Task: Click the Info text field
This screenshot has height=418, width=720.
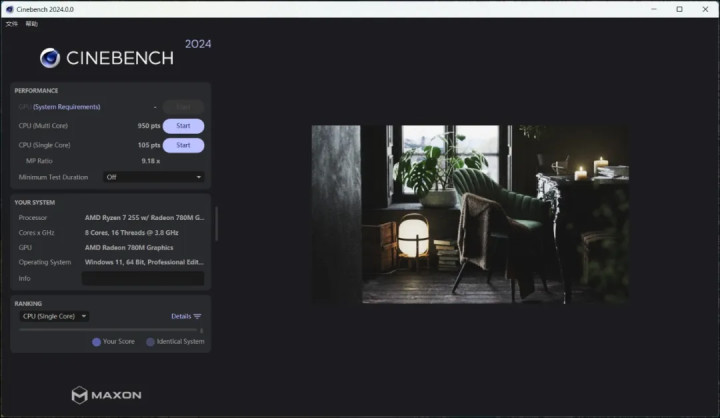Action: pyautogui.click(x=143, y=278)
